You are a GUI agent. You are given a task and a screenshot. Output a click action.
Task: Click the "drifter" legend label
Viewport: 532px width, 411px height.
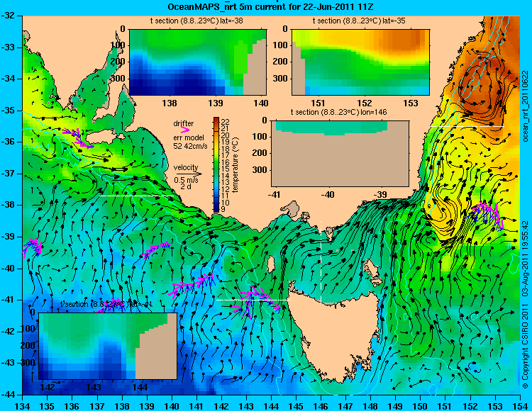[x=184, y=124]
